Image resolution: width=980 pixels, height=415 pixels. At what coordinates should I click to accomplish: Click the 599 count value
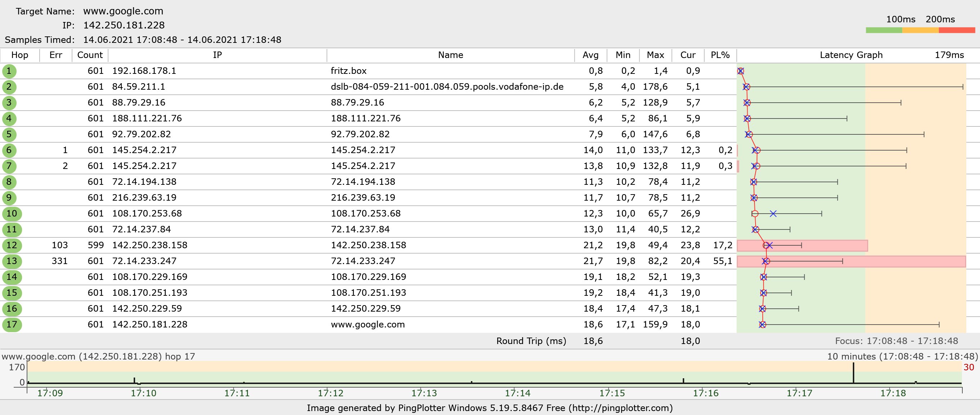(x=95, y=245)
